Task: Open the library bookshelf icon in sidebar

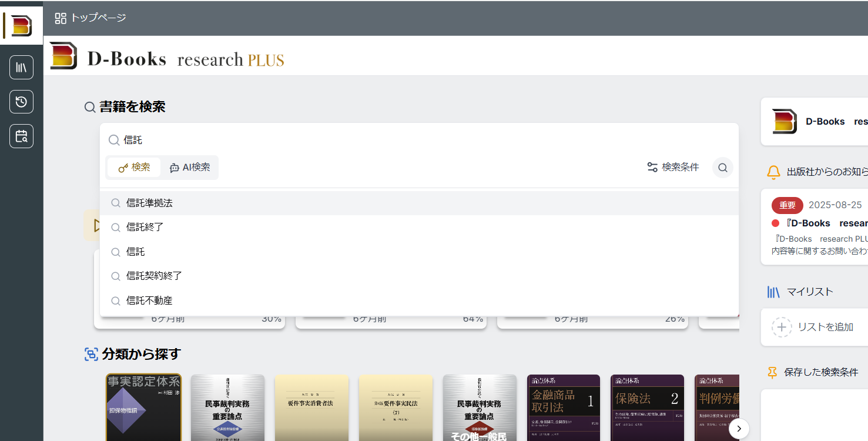Action: point(22,67)
